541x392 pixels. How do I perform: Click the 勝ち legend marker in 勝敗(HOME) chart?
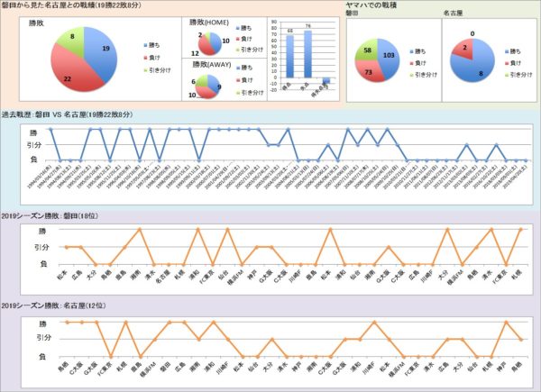click(239, 29)
